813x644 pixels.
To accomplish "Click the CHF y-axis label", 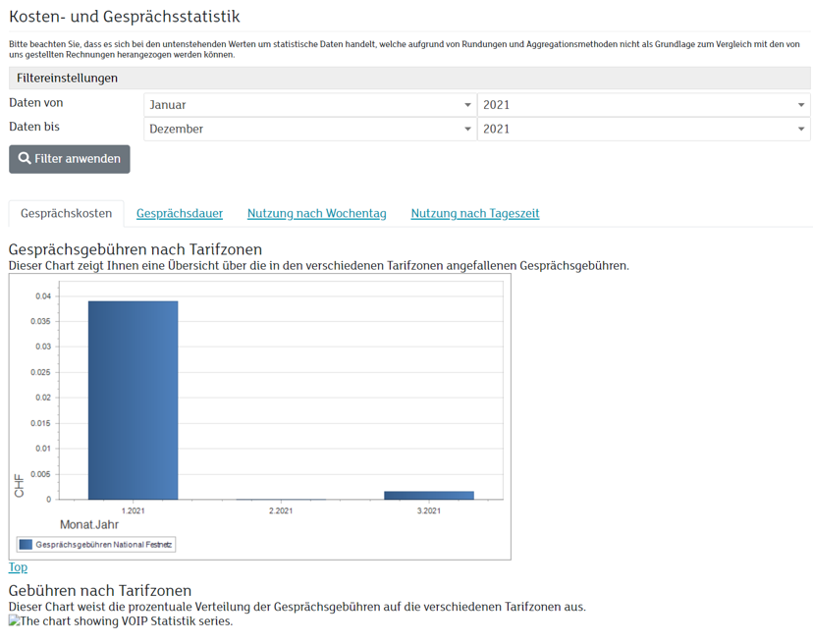I will click(20, 485).
